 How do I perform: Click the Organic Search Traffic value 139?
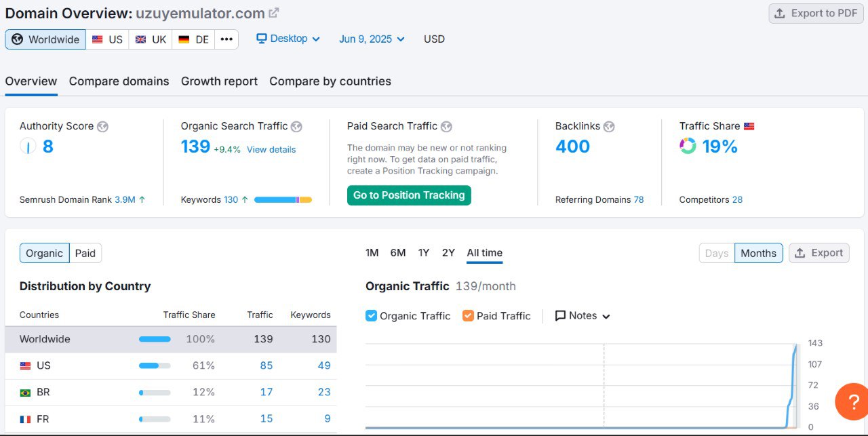[x=195, y=146]
